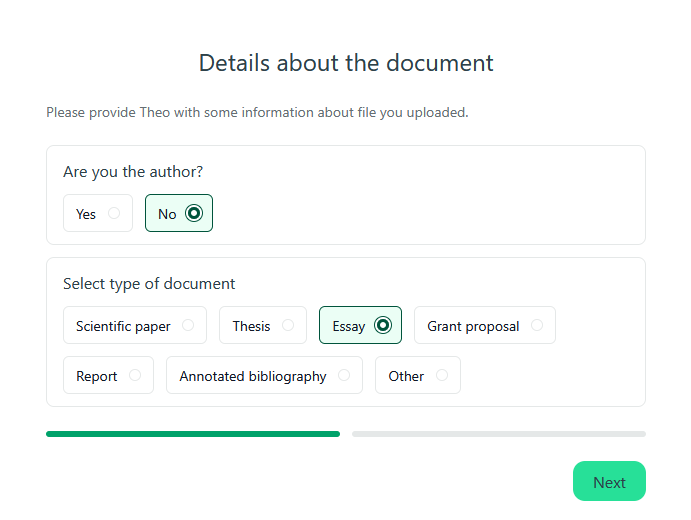Click the empty radio circle beside Yes
Screen dimensions: 691x520
pos(114,213)
